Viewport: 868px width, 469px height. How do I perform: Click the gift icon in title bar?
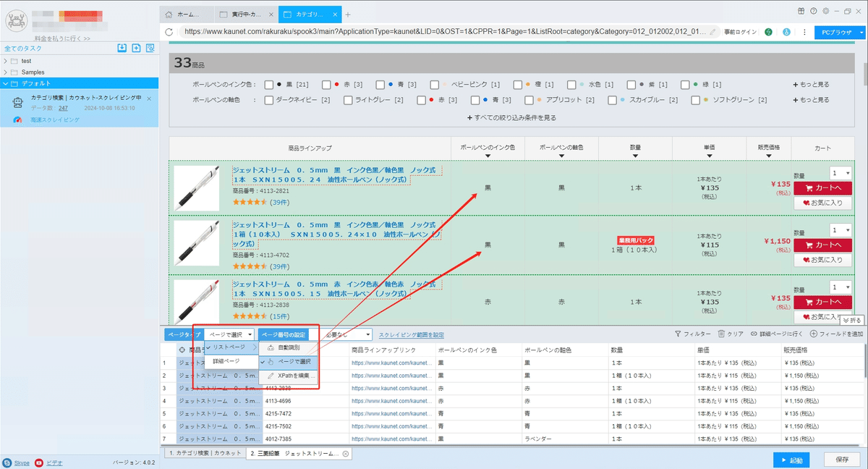point(801,11)
